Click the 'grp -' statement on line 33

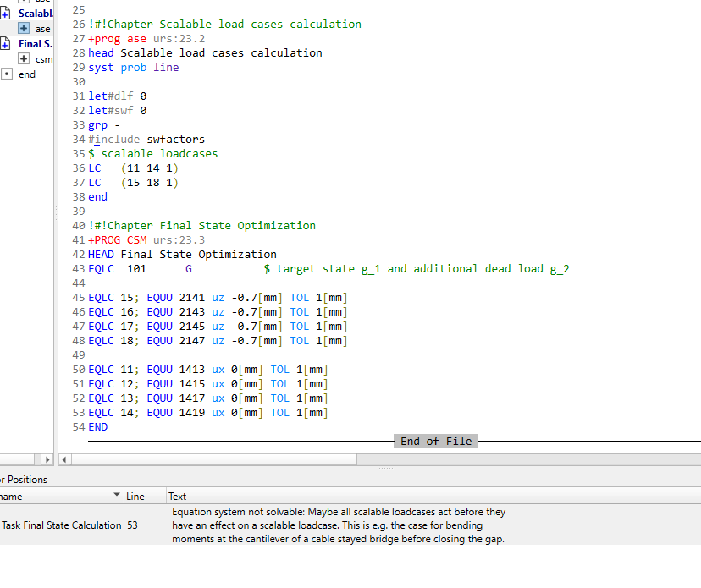104,125
